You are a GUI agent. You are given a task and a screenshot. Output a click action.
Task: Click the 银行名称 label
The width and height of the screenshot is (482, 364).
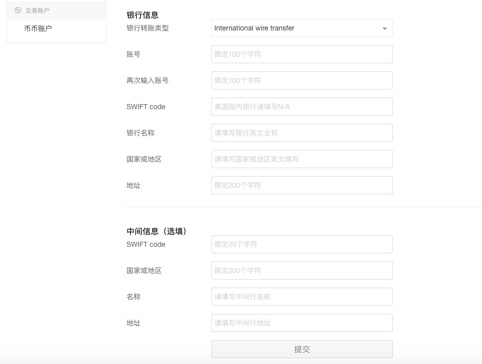[140, 133]
